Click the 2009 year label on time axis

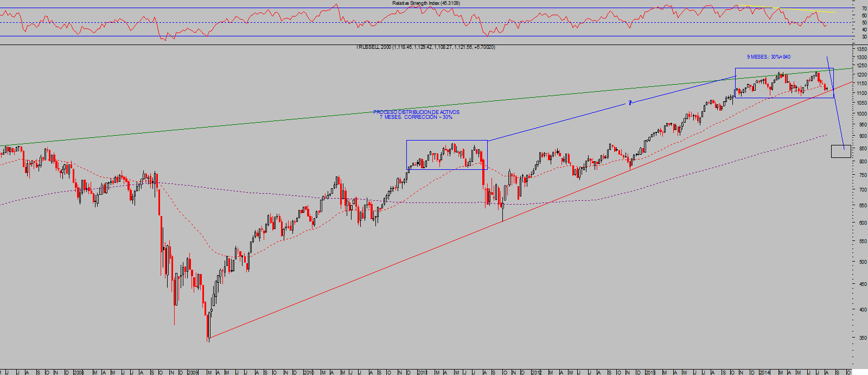pyautogui.click(x=193, y=372)
